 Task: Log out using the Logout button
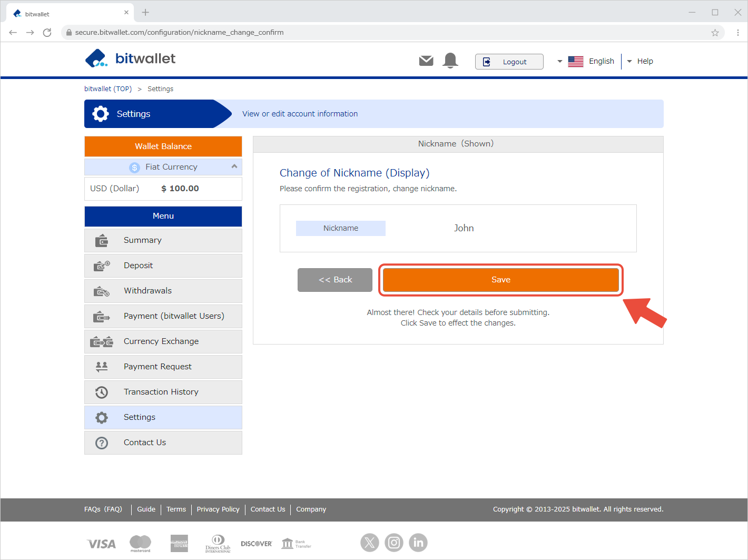pyautogui.click(x=509, y=62)
